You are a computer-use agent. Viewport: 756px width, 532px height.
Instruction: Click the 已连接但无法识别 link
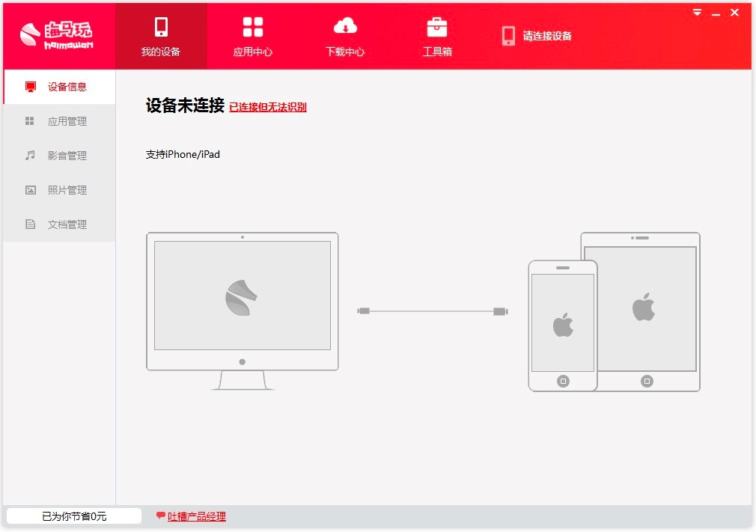click(267, 107)
